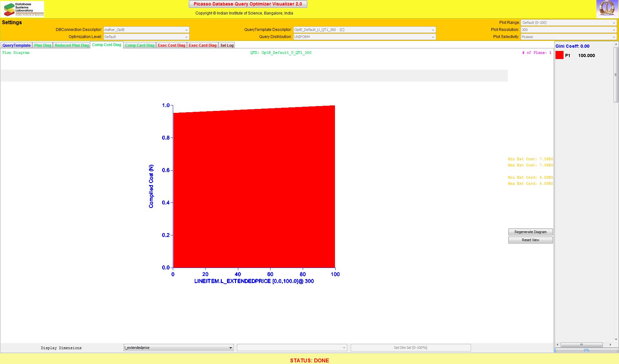
Task: Click the Picasso Database Query Optimizer Visualizer title button
Action: tap(248, 4)
